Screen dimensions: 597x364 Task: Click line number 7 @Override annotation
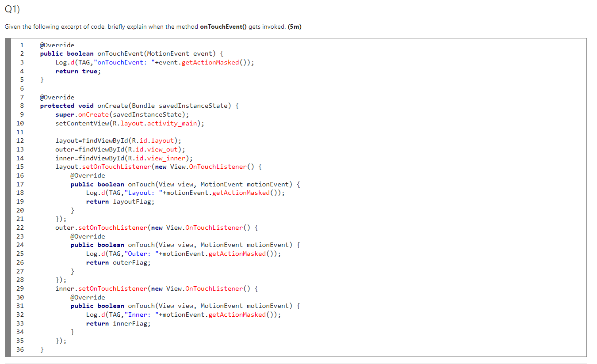coord(57,97)
